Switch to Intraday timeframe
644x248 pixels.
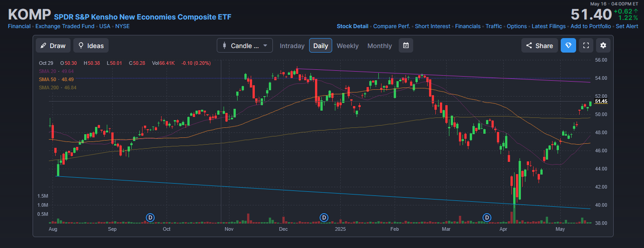point(292,46)
